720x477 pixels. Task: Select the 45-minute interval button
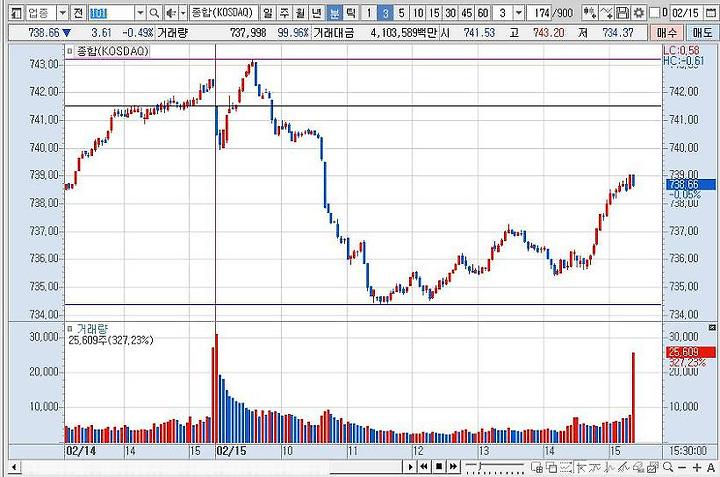[467, 13]
